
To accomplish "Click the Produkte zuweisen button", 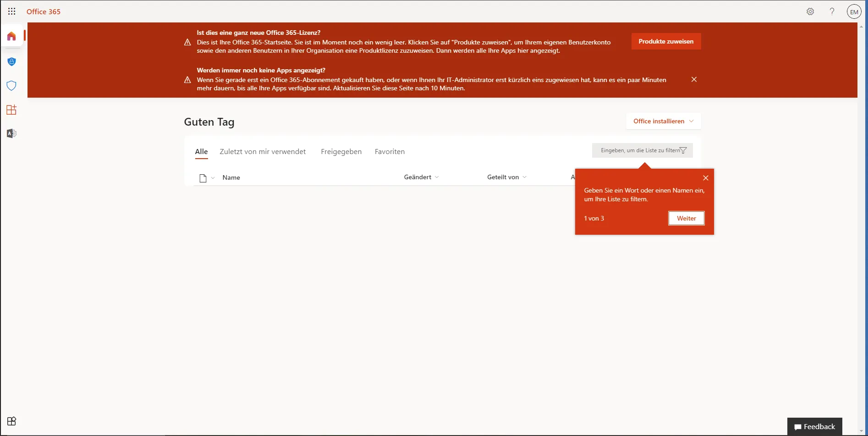I will [x=666, y=41].
